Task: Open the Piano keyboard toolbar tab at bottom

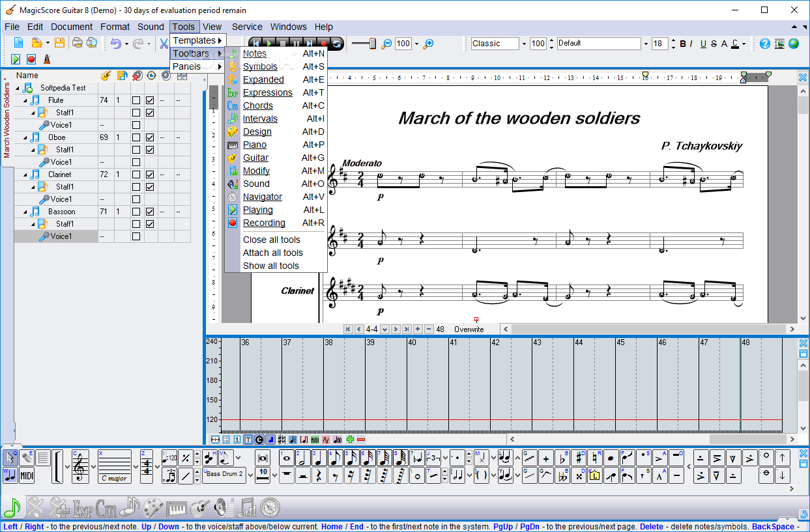Action: (176, 507)
